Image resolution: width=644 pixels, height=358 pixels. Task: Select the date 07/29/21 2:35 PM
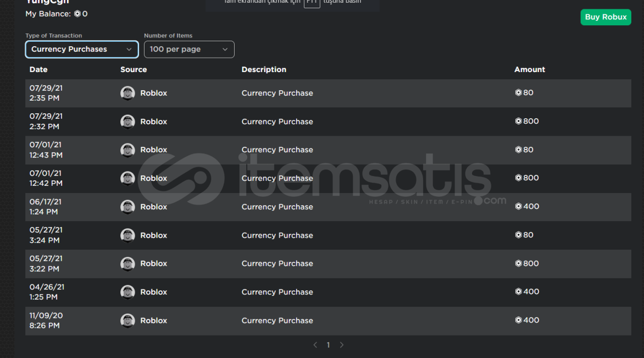(x=46, y=93)
